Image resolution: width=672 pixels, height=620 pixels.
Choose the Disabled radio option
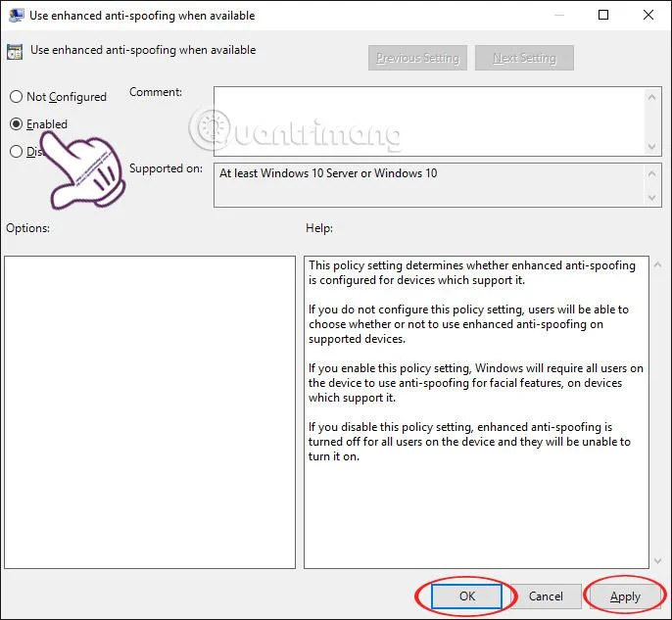[x=16, y=151]
